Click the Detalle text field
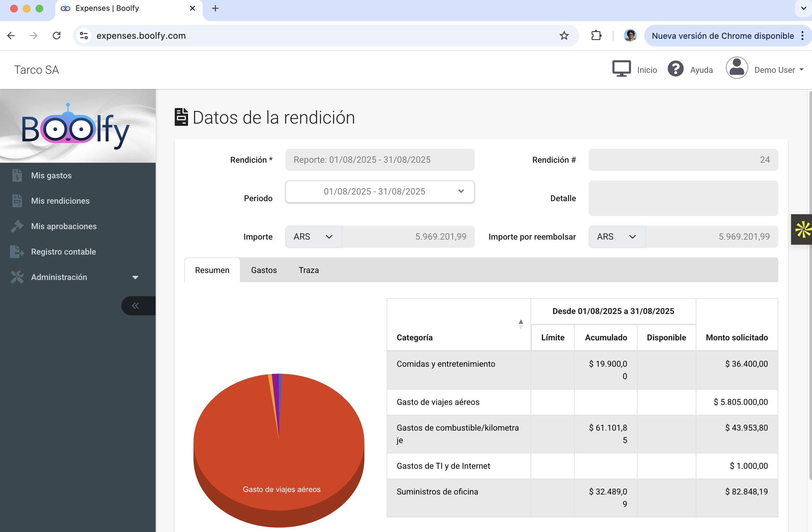Image resolution: width=812 pixels, height=532 pixels. click(x=683, y=198)
